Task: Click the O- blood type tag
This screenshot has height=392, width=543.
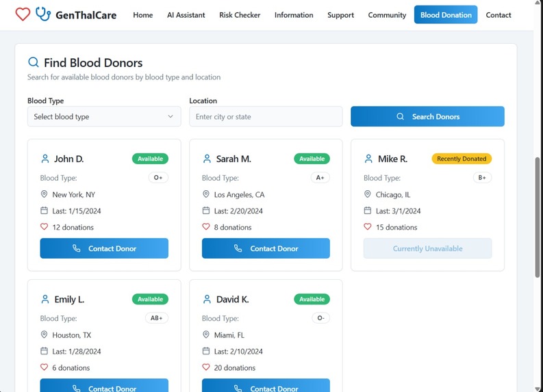Action: click(x=320, y=318)
